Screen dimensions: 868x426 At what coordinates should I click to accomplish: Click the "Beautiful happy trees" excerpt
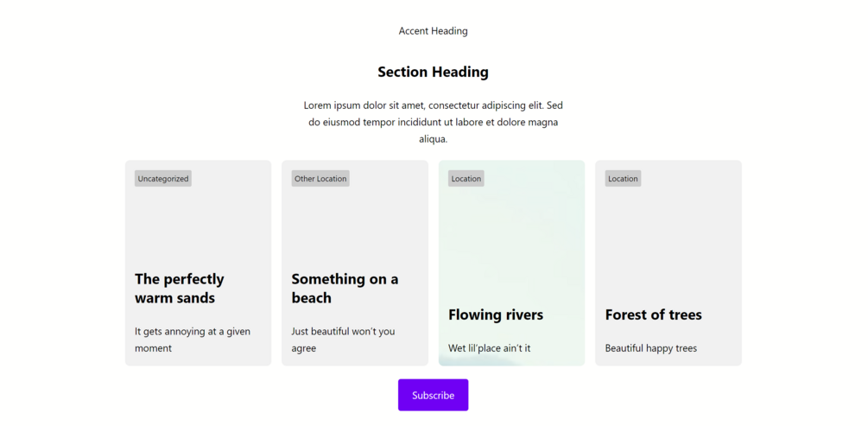pyautogui.click(x=650, y=348)
